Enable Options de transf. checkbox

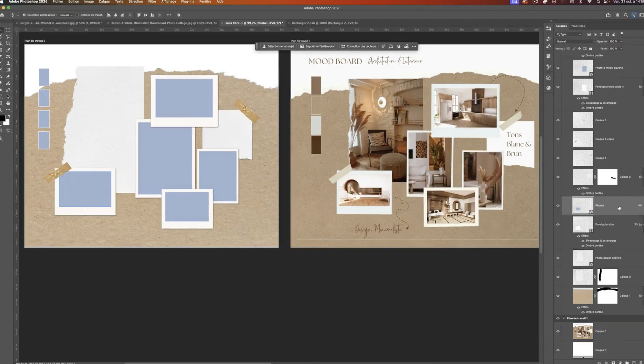click(x=77, y=15)
